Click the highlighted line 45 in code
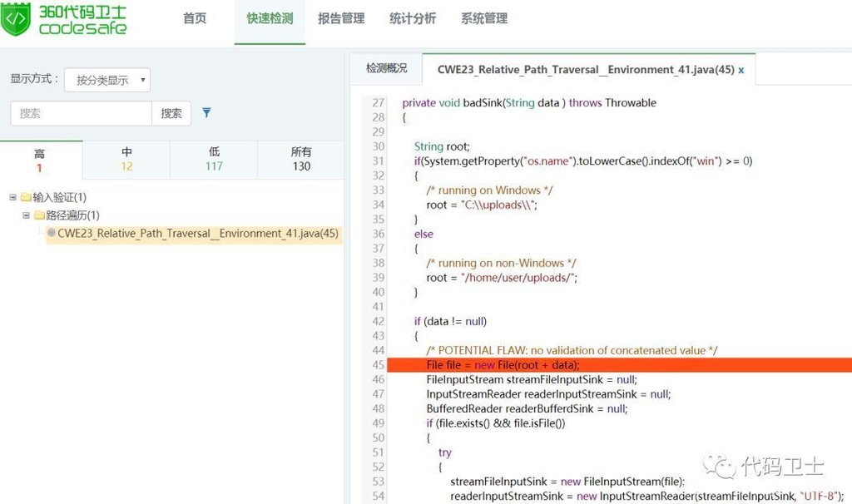Screen dimensions: 852x504 [x=616, y=365]
